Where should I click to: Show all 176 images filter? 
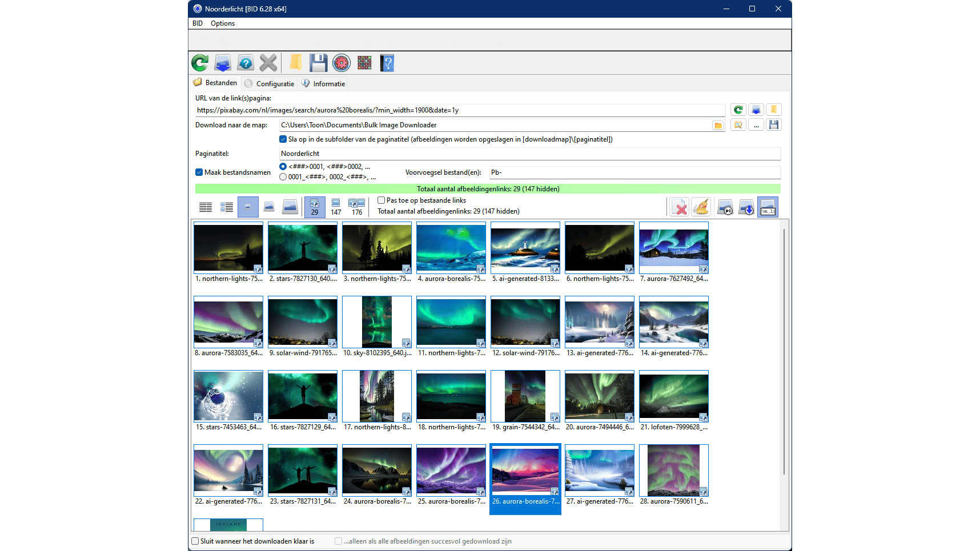click(357, 207)
